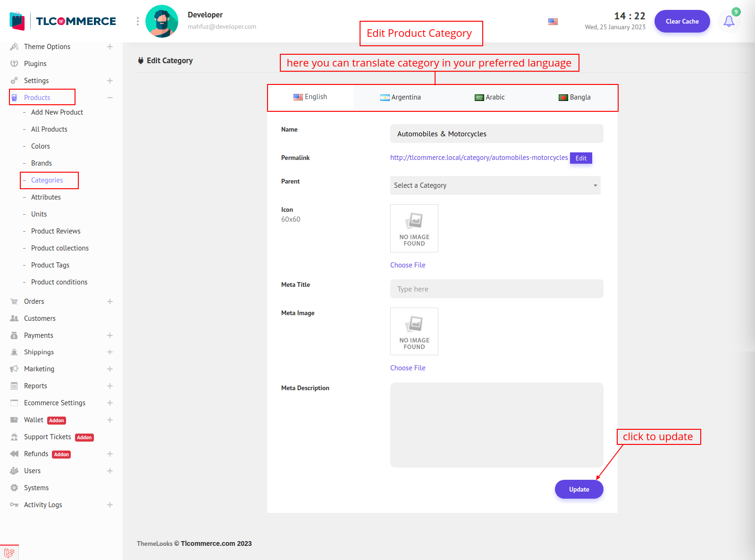The width and height of the screenshot is (755, 560).
Task: Expand the Theme Options menu
Action: [109, 47]
